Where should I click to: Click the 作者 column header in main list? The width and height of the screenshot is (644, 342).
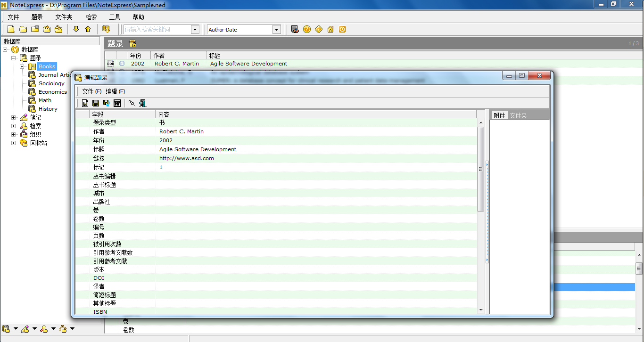178,56
